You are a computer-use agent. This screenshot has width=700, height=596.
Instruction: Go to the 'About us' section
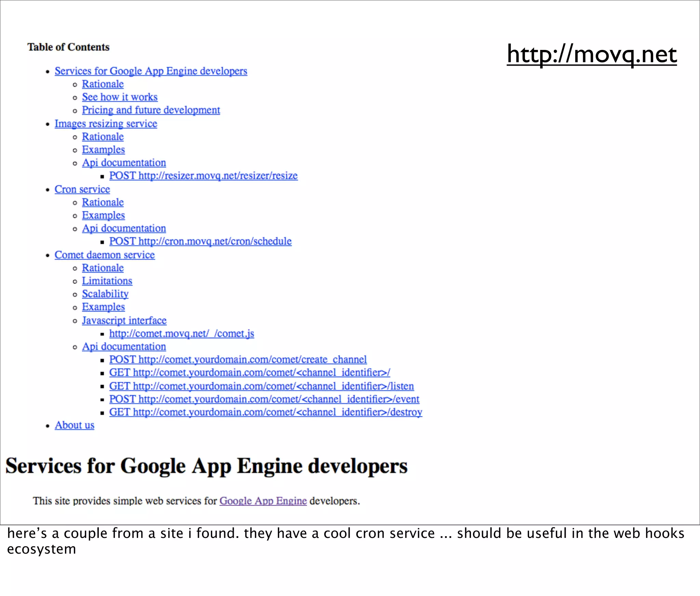tap(75, 425)
